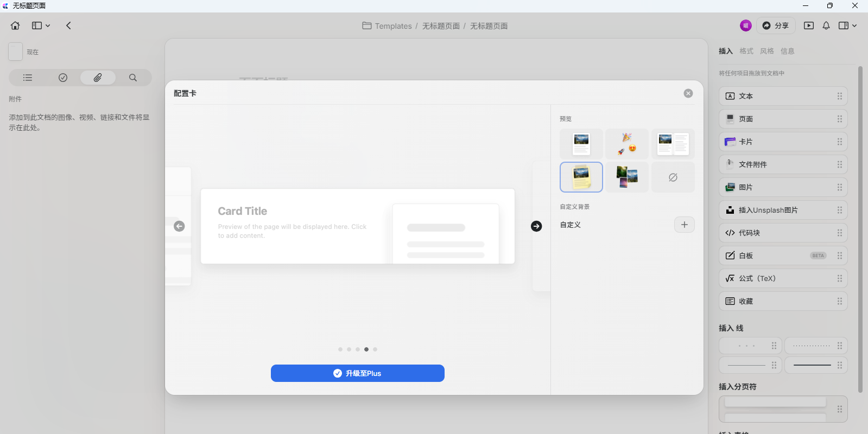The height and width of the screenshot is (434, 868).
Task: Click the 分享 share button
Action: tap(775, 25)
